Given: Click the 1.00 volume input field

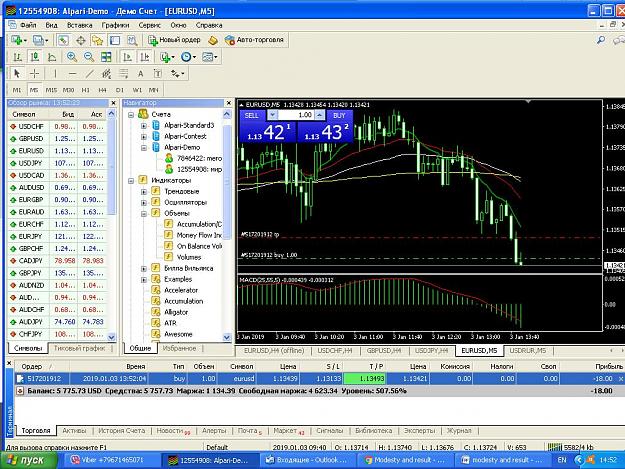Looking at the screenshot, I should coord(295,115).
